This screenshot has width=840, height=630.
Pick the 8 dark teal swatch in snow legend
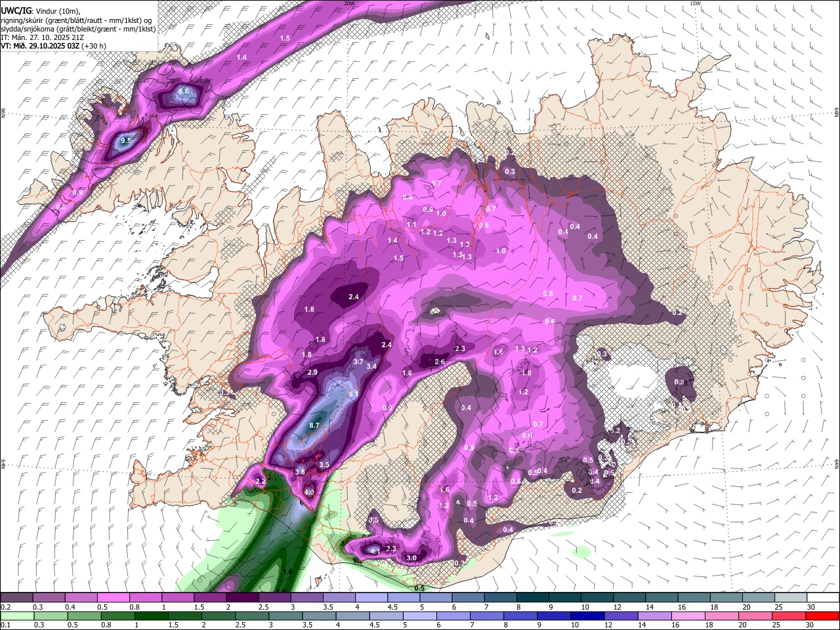tap(532, 597)
